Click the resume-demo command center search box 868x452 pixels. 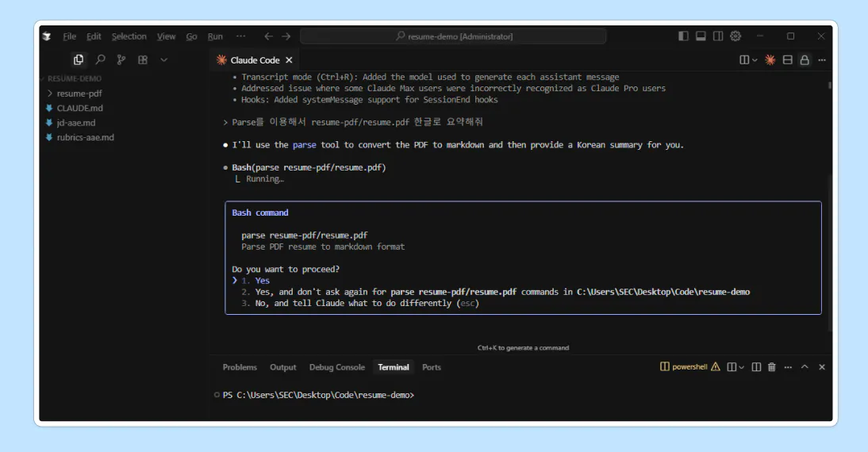453,36
